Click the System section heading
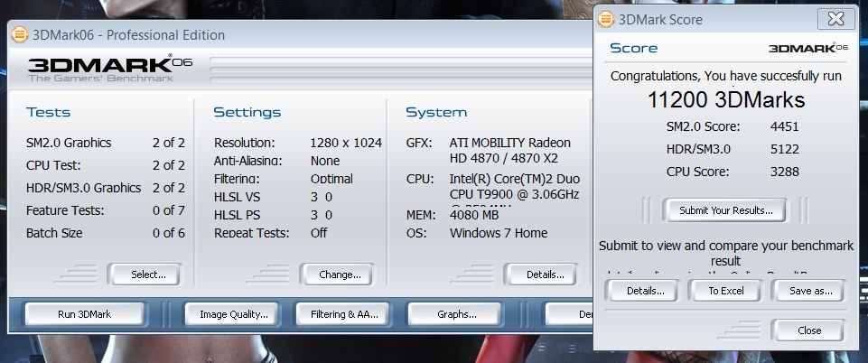Image resolution: width=868 pixels, height=363 pixels. pyautogui.click(x=436, y=112)
